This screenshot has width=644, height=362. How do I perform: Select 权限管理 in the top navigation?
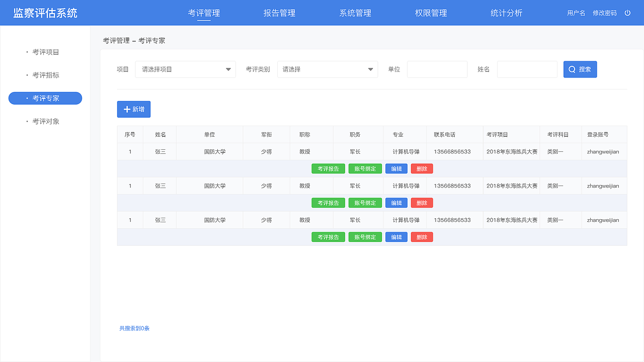[430, 13]
